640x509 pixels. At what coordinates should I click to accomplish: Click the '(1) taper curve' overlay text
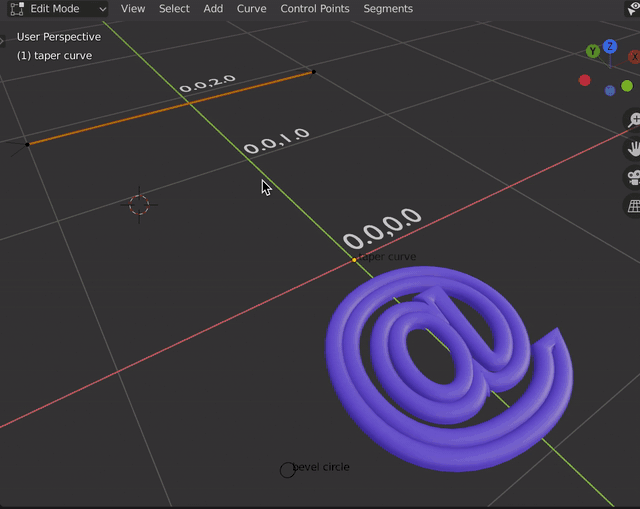(54, 56)
